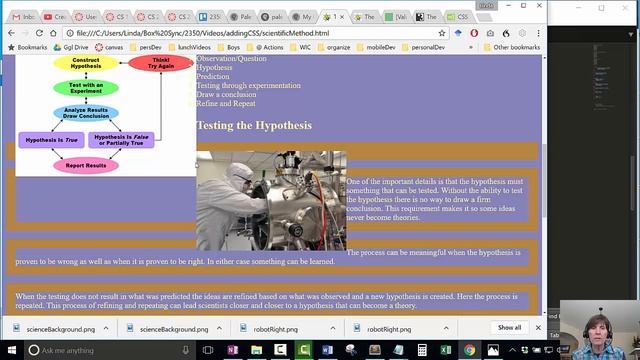Open second robotRight.png download

(x=383, y=329)
